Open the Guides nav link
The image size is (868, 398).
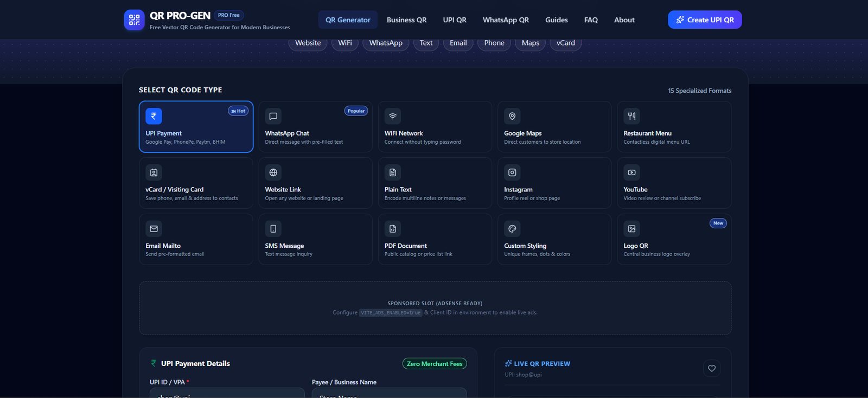(x=557, y=20)
